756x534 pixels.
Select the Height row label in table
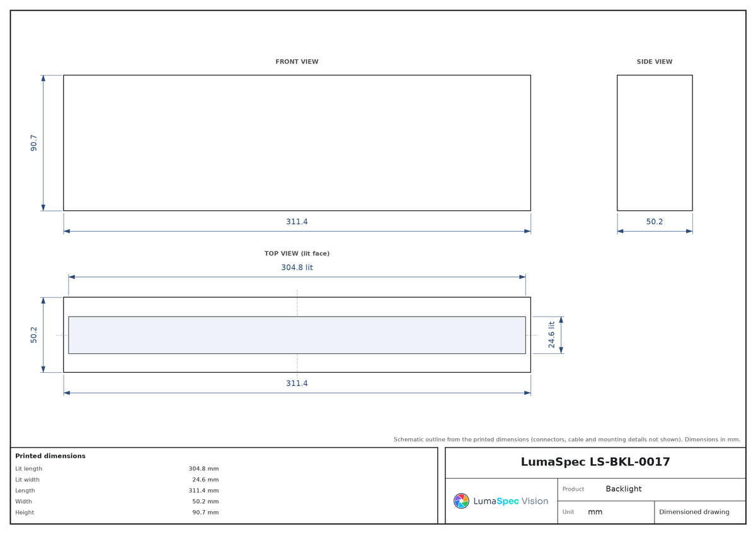point(25,513)
